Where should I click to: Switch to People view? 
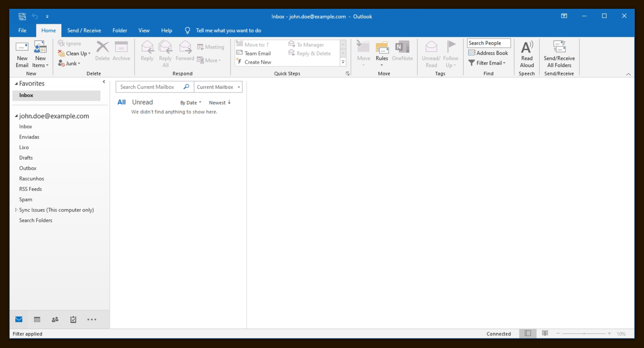pyautogui.click(x=55, y=319)
